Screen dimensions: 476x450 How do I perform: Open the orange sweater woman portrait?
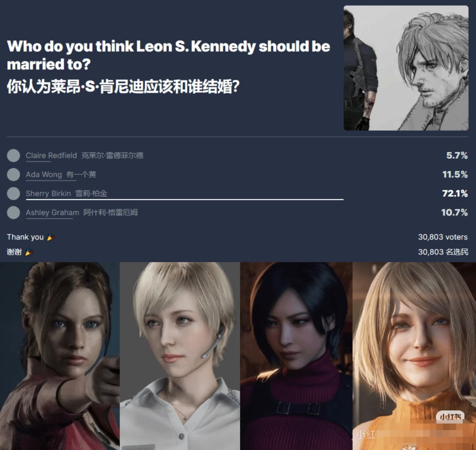tap(414, 356)
